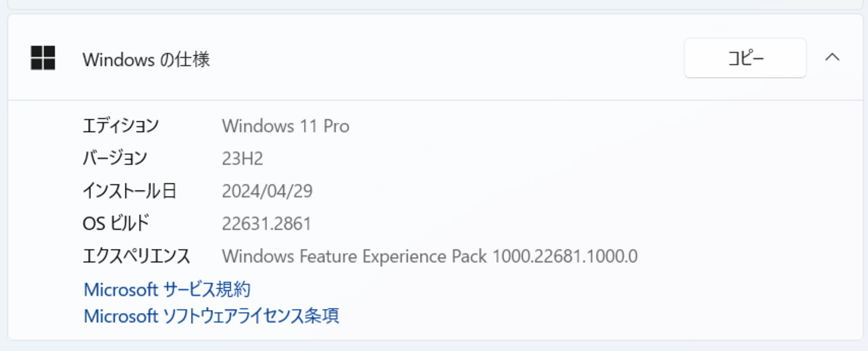Click the Windows logo icon
Viewport: 868px width, 351px height.
pos(43,58)
